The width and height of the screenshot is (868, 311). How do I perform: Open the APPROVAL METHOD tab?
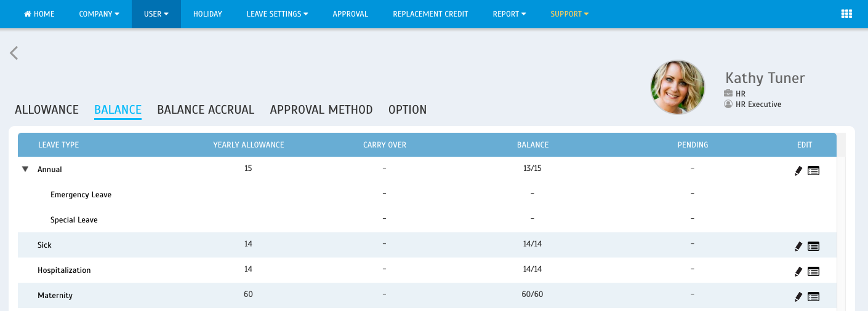[x=321, y=110]
